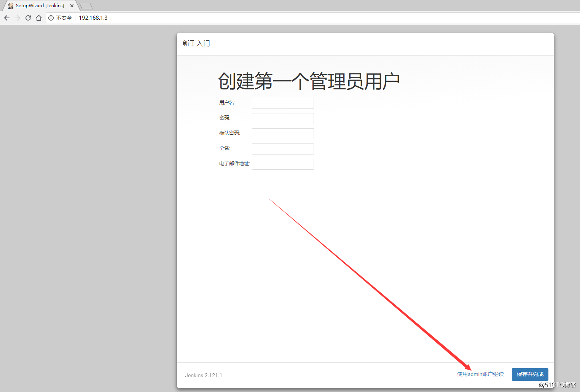Viewport: 580px width, 392px height.
Task: Open a new browser tab
Action: click(x=86, y=6)
